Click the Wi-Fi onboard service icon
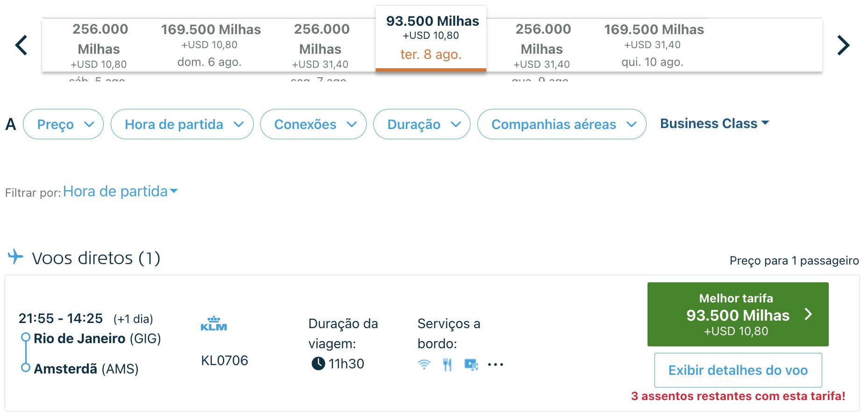 click(424, 365)
